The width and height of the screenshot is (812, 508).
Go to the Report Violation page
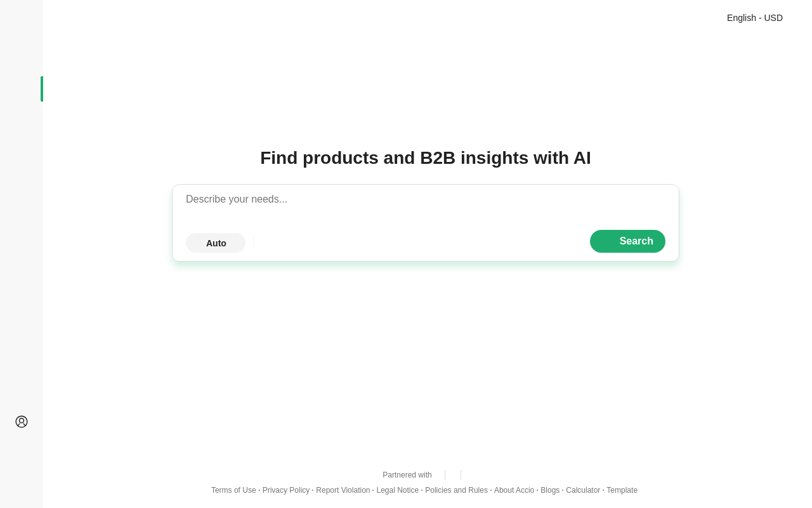pos(343,490)
